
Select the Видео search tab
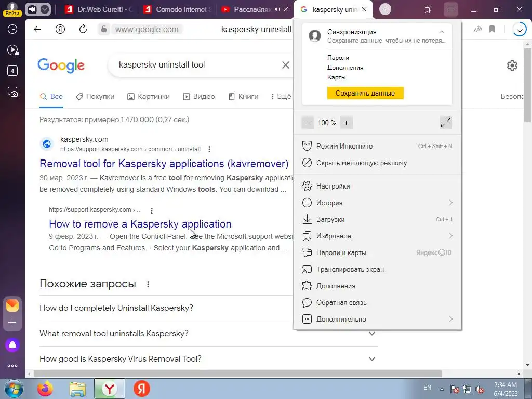[x=199, y=96]
